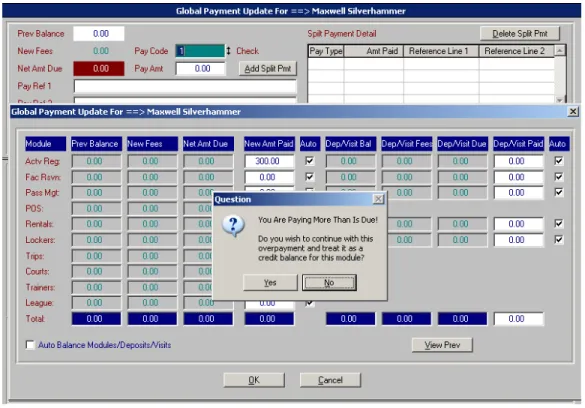Click Rentals Dep/Visit Paid field
This screenshot has height=408, width=585.
pyautogui.click(x=519, y=224)
